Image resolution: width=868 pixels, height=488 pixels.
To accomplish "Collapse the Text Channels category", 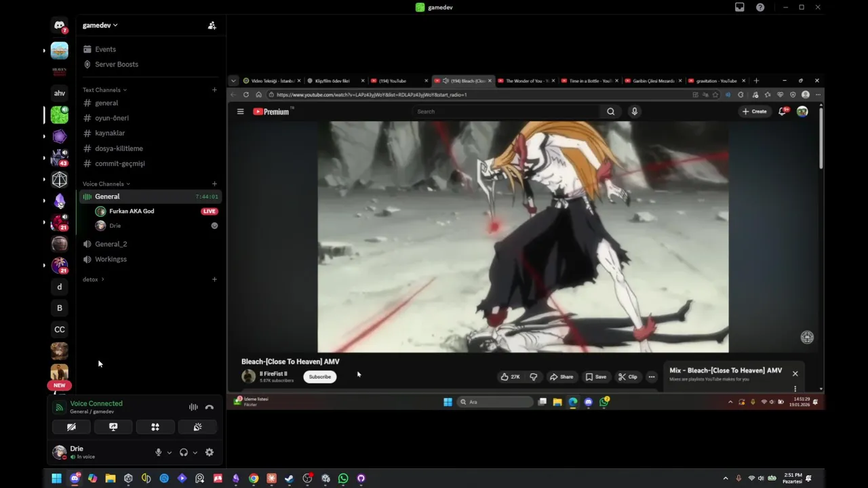I will tap(104, 89).
